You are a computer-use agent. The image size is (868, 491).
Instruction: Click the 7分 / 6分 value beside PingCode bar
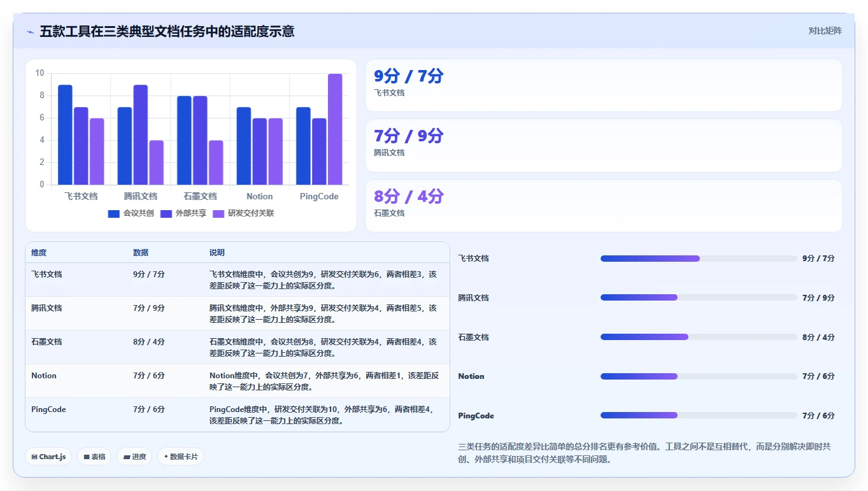click(818, 415)
